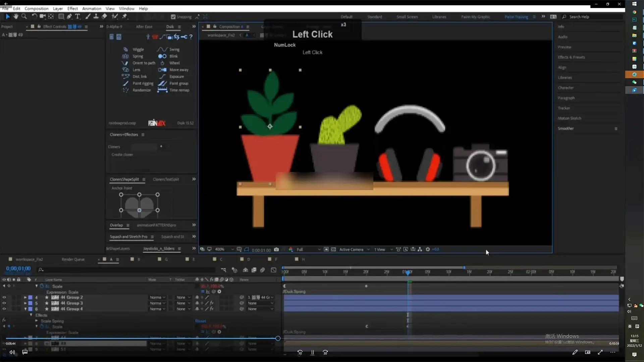Open the Animation menu
This screenshot has height=362, width=644.
[92, 9]
